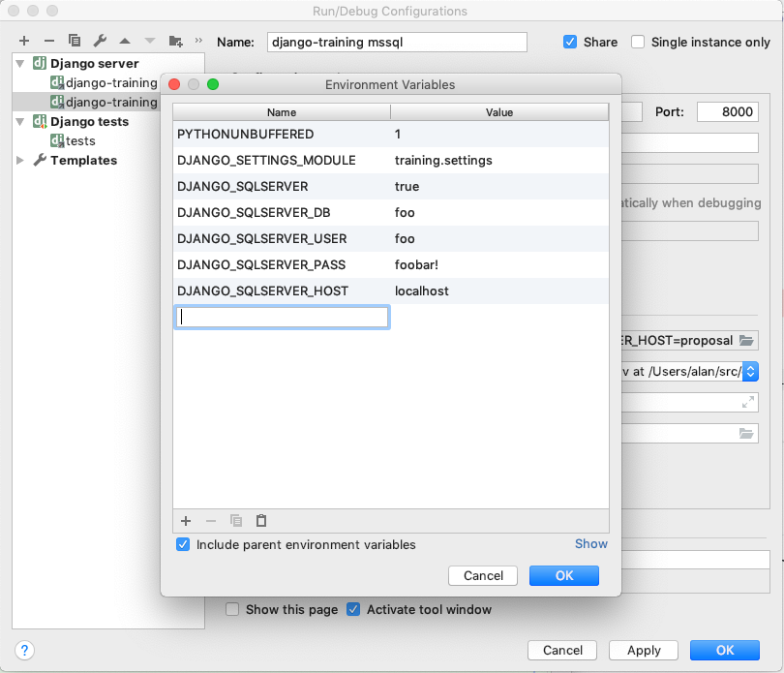Show more toolbar actions chevron
The width and height of the screenshot is (784, 673).
[198, 41]
